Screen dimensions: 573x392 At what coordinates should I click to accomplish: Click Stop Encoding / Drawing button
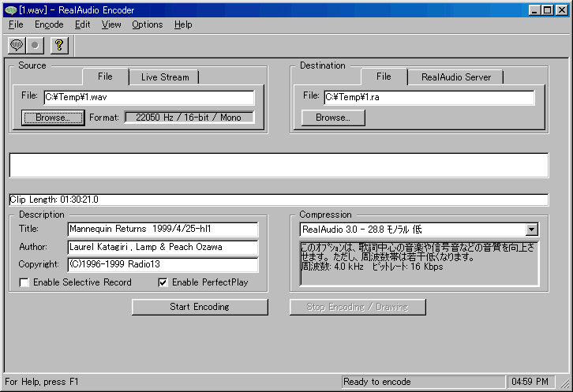click(358, 307)
